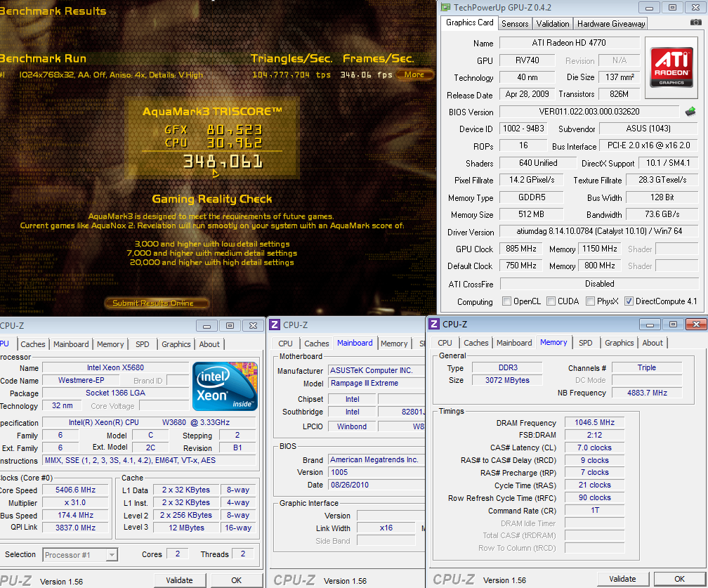Minimize the processor CPU-Z window
Viewport: 708px width, 588px height.
(x=206, y=326)
